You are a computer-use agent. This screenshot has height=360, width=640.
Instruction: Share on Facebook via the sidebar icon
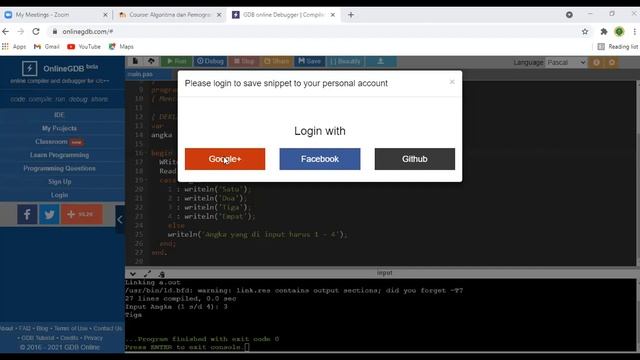27,214
